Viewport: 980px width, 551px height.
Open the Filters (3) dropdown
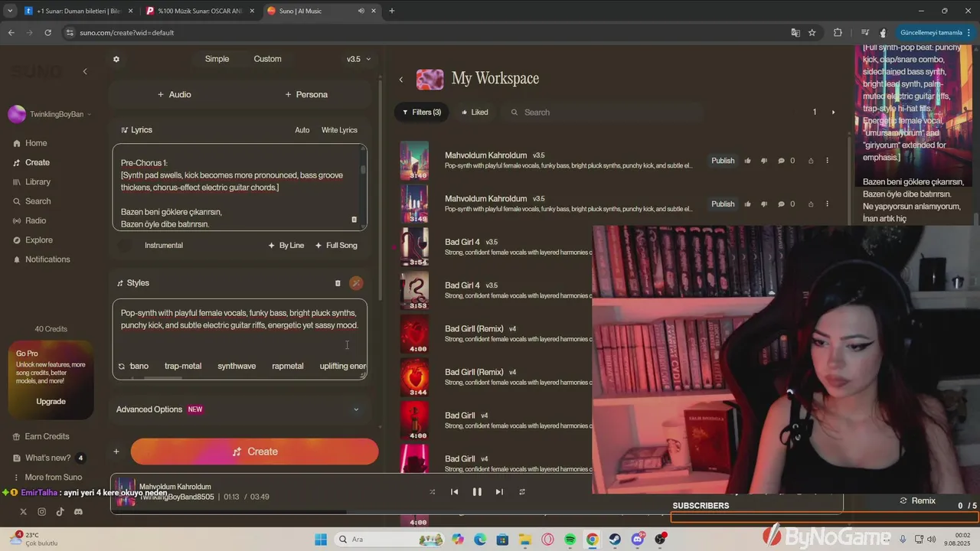click(x=421, y=112)
